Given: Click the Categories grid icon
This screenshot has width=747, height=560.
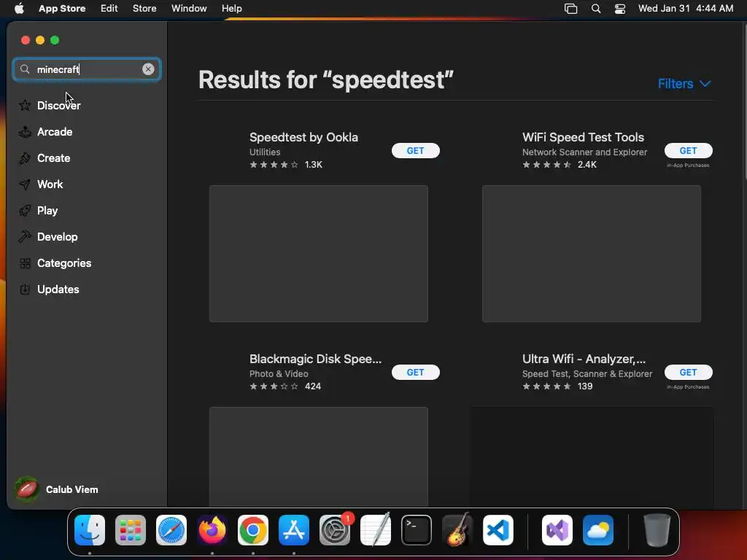Looking at the screenshot, I should click(25, 262).
